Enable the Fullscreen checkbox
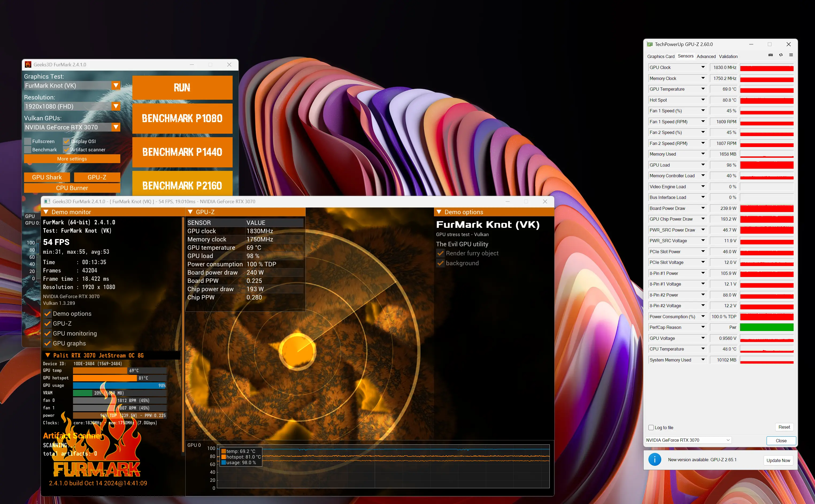This screenshot has width=815, height=504. click(x=28, y=141)
